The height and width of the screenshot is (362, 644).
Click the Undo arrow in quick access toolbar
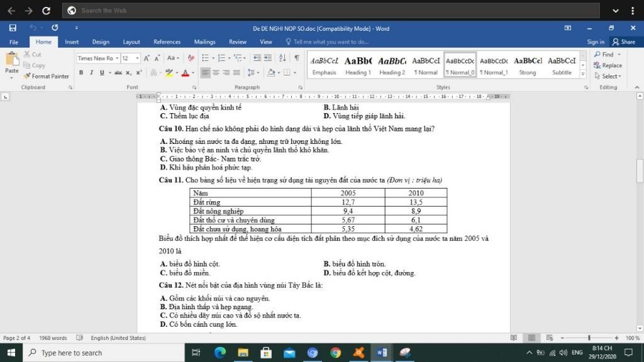[33, 28]
